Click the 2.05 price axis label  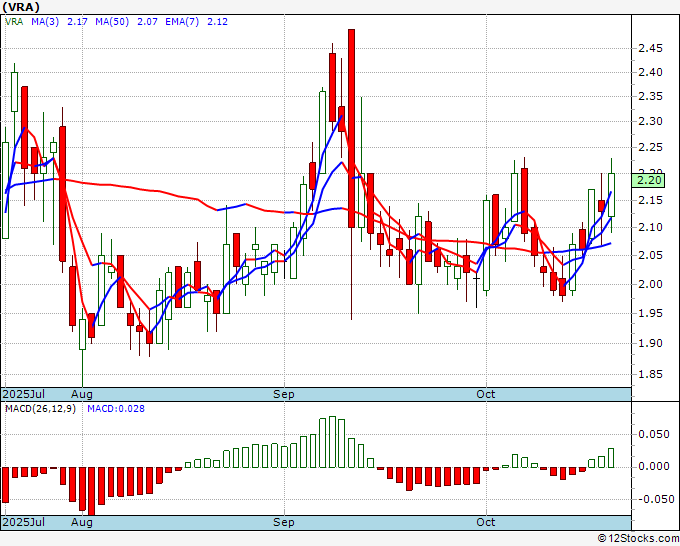pos(651,255)
